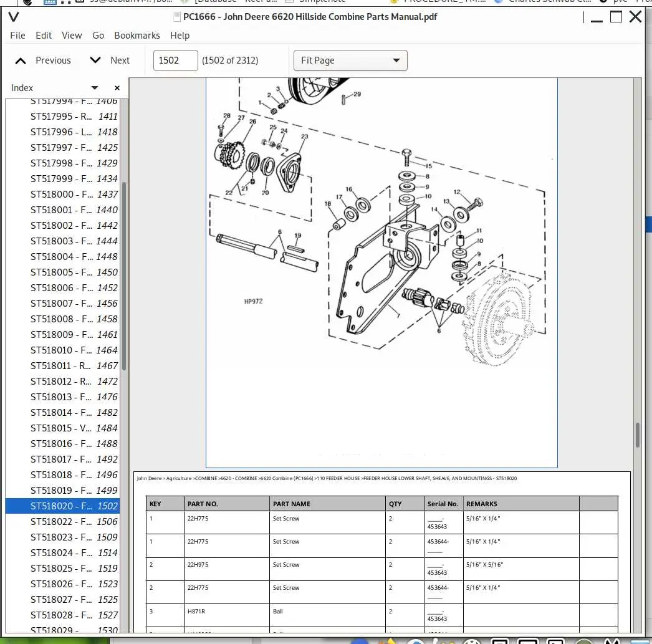Open the Fit Page zoom dropdown

[x=350, y=60]
